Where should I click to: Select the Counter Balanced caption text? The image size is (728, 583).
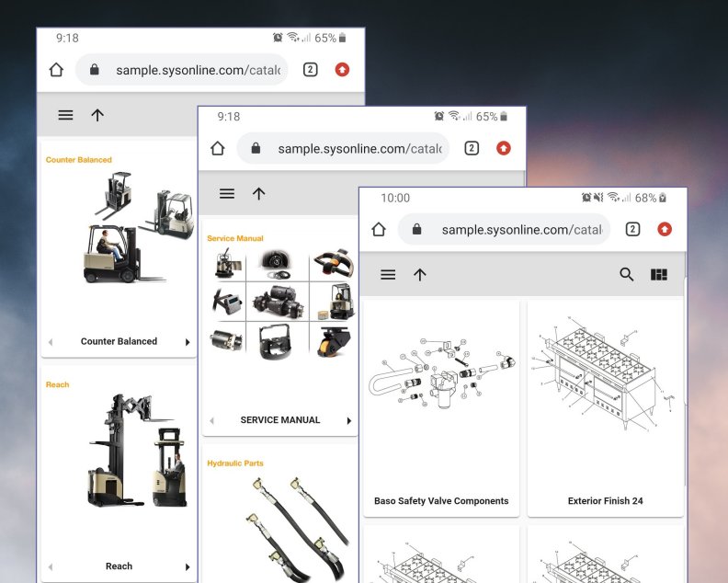point(119,341)
